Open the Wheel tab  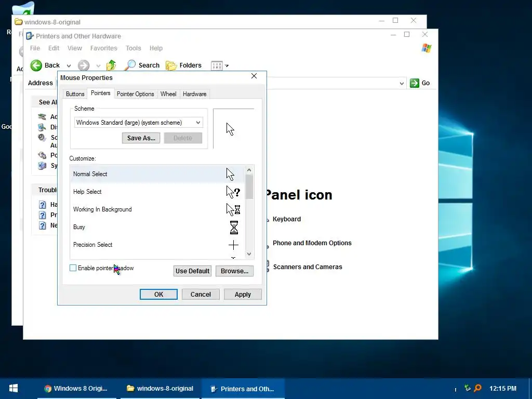pyautogui.click(x=168, y=94)
